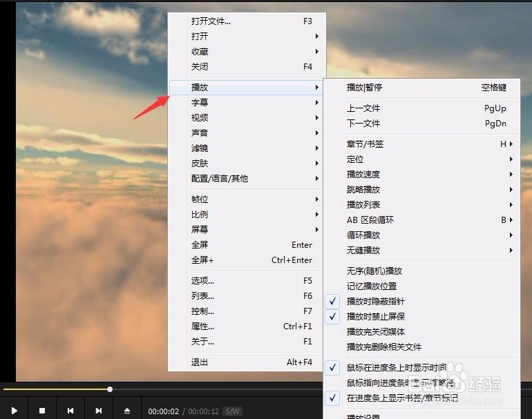Open 选项... preferences entry
This screenshot has height=419, width=532.
pyautogui.click(x=246, y=281)
